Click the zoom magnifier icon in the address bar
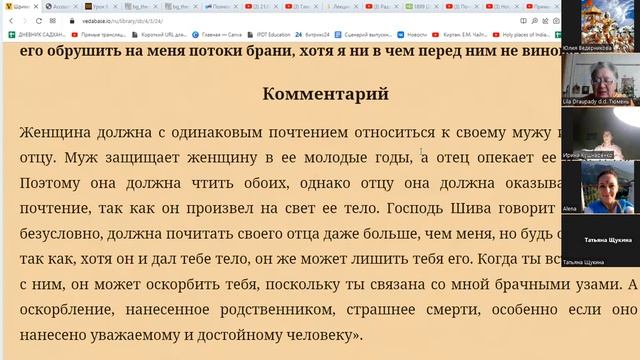Viewport: 640px width, 360px height. point(534,21)
